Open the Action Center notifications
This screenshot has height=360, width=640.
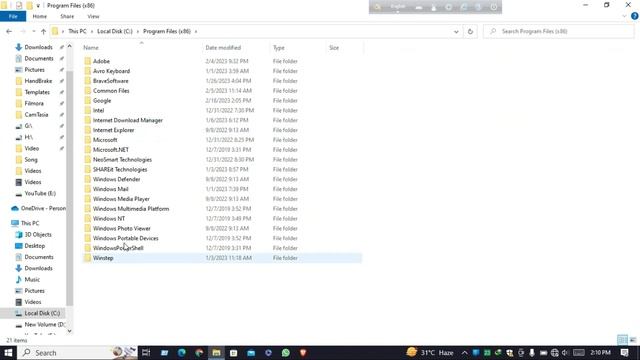pos(624,353)
